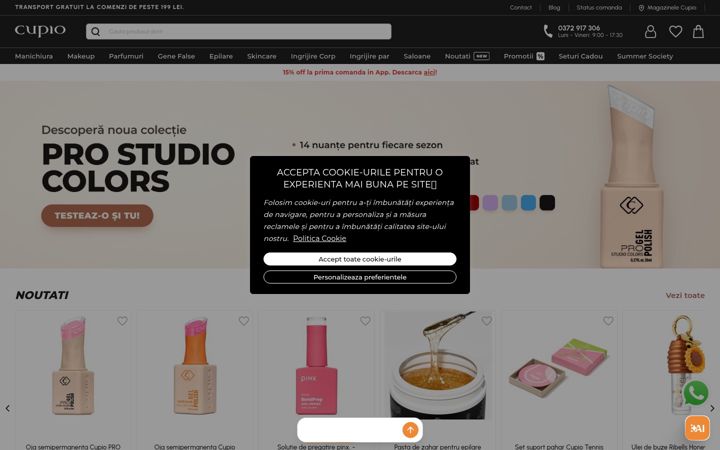Click the search magnifier icon
720x450 pixels.
(x=95, y=31)
